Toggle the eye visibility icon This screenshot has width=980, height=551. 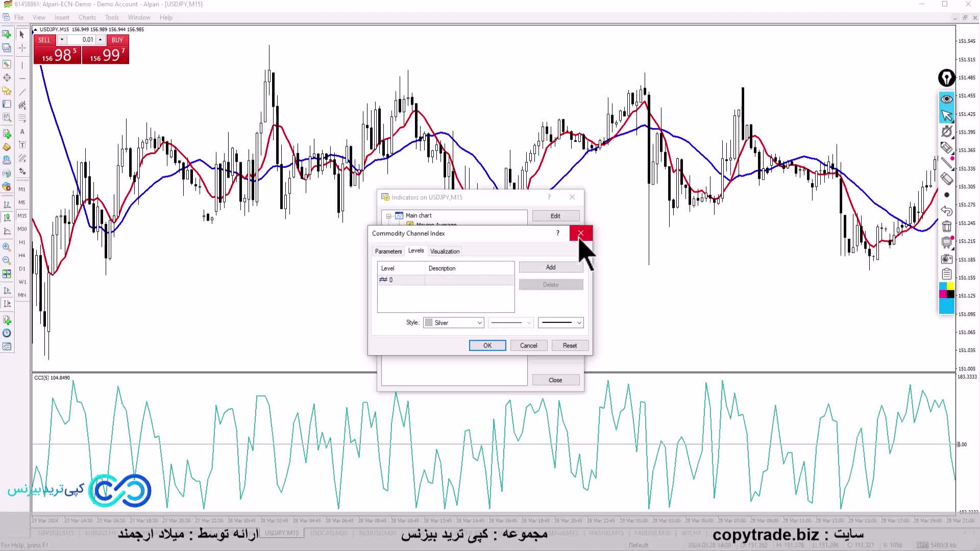coord(947,99)
